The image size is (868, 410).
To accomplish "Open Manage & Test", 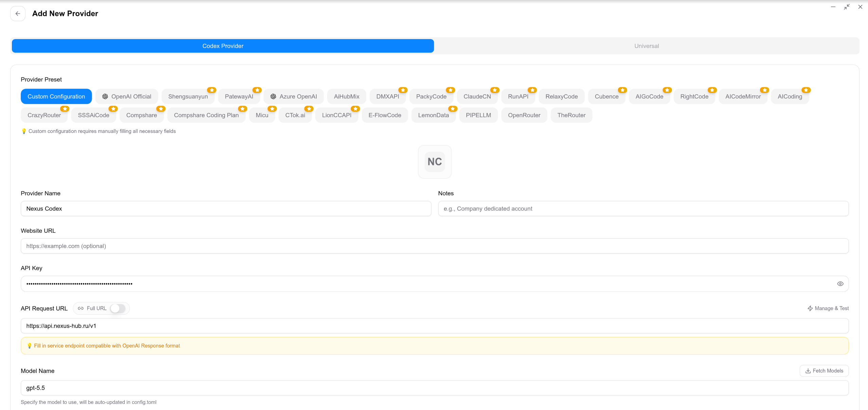I will (828, 308).
